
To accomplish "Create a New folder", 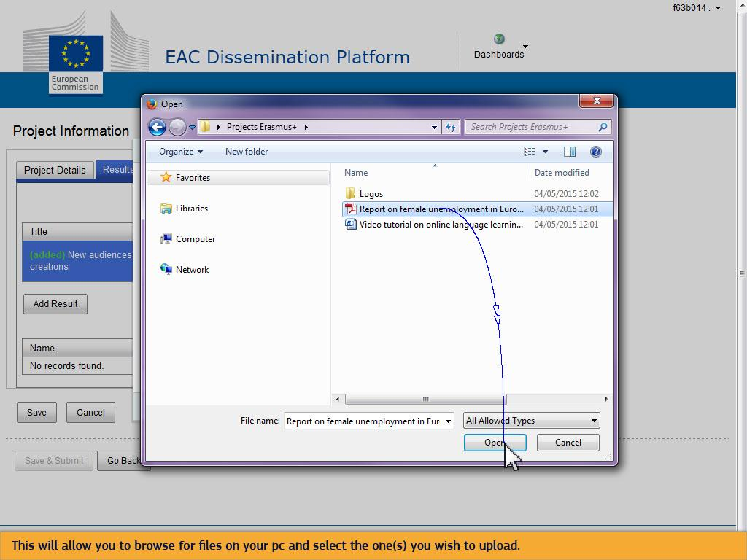I will click(x=247, y=152).
